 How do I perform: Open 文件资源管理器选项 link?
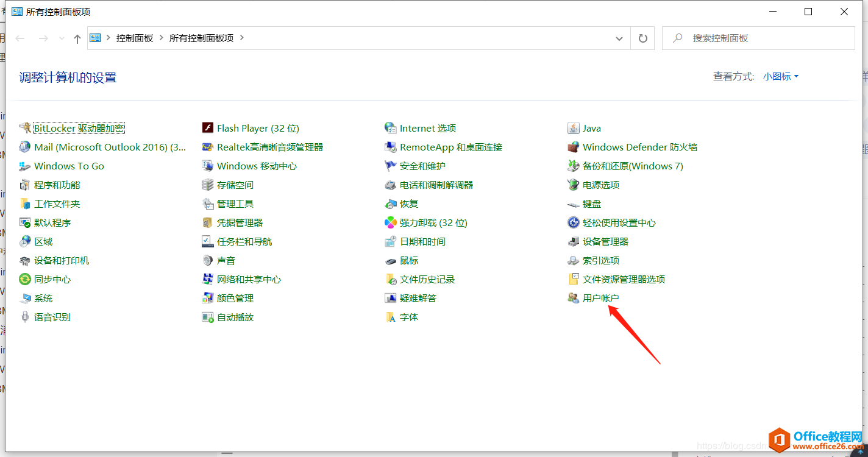click(624, 279)
